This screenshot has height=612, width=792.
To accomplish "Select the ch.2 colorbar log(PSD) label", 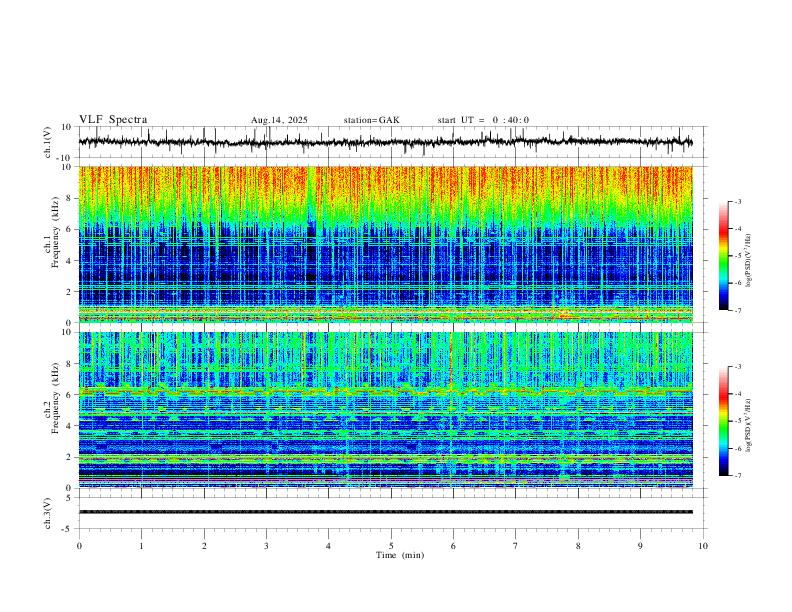I will (x=749, y=425).
